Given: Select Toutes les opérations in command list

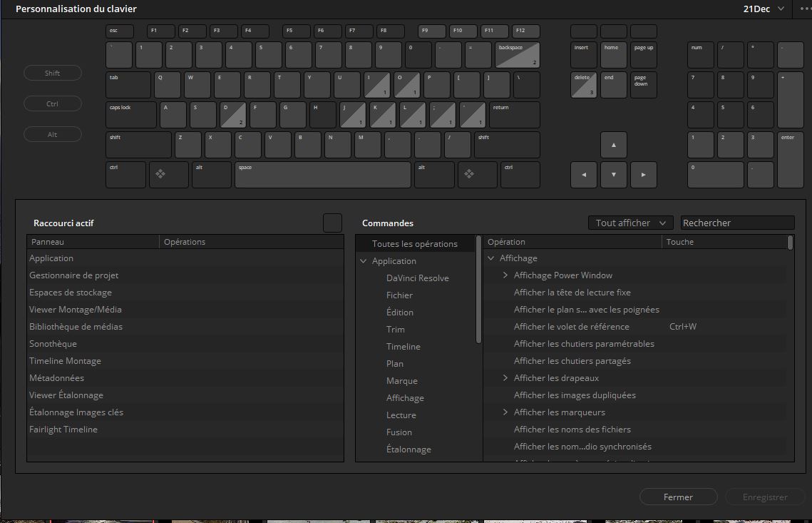Looking at the screenshot, I should click(414, 243).
